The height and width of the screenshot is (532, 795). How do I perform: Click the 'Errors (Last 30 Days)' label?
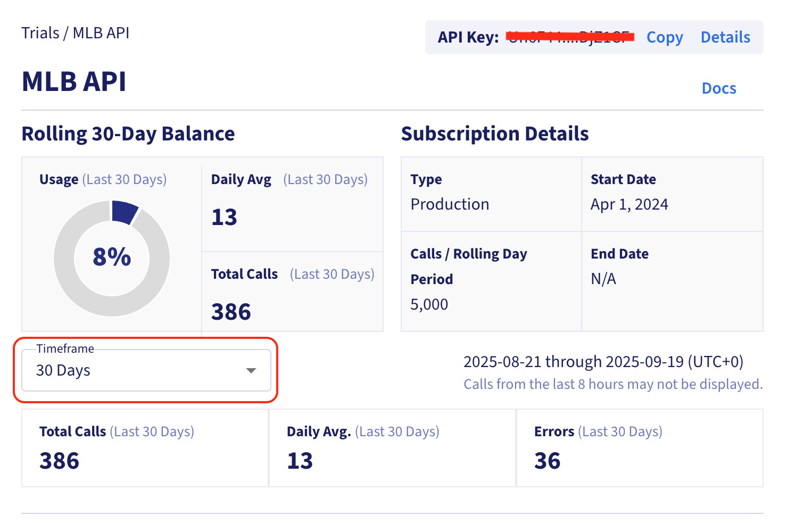pos(599,431)
